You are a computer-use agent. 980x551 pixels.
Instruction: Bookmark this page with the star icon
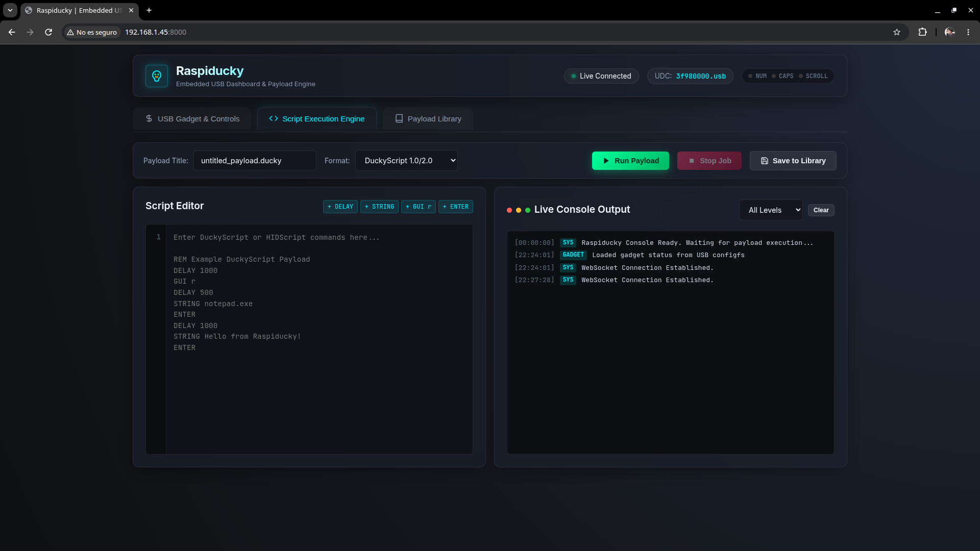897,32
